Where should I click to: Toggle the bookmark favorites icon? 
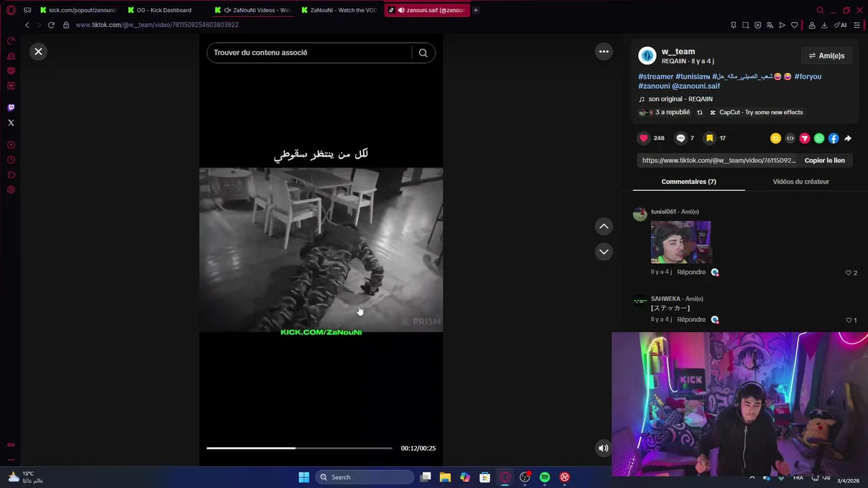pos(709,138)
